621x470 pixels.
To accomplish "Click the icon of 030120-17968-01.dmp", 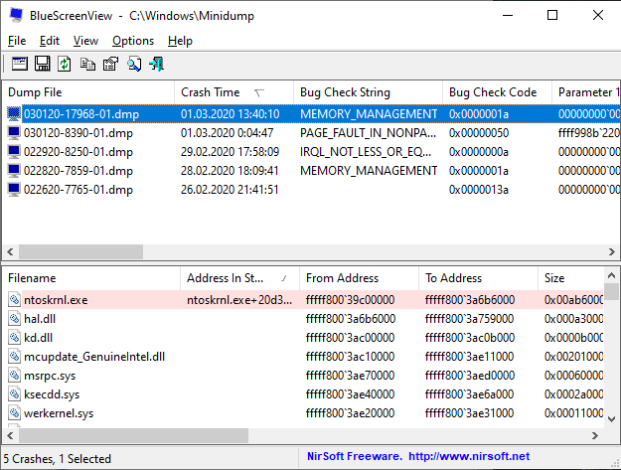I will point(14,114).
